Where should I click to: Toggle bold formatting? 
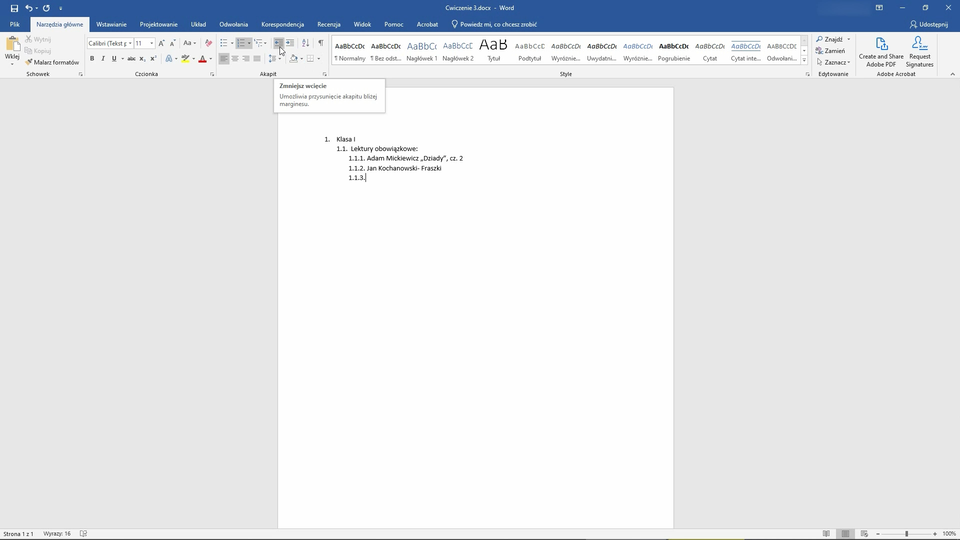[x=92, y=59]
